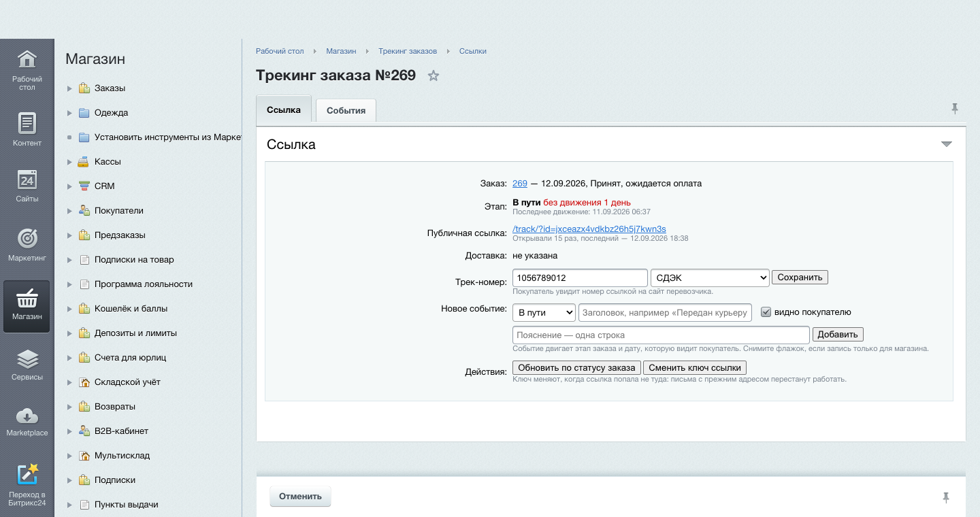
Task: Collapse the Ссылка section with triangle arrow
Action: [x=946, y=144]
